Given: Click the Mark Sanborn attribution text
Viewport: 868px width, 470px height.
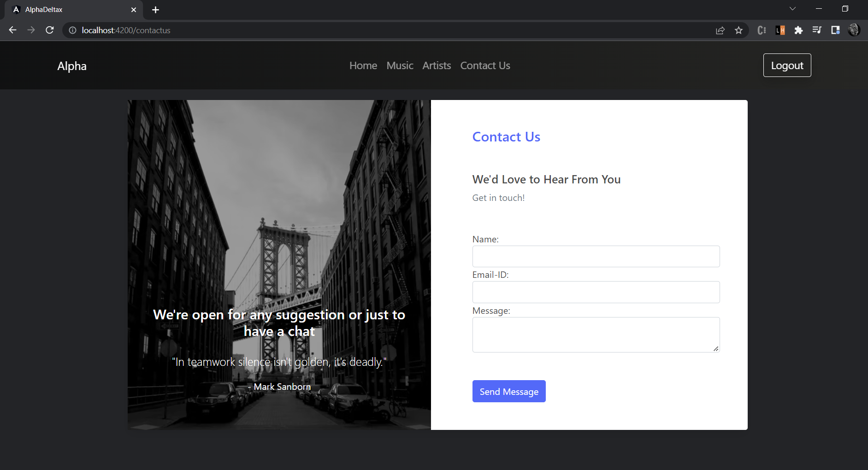Looking at the screenshot, I should 279,387.
